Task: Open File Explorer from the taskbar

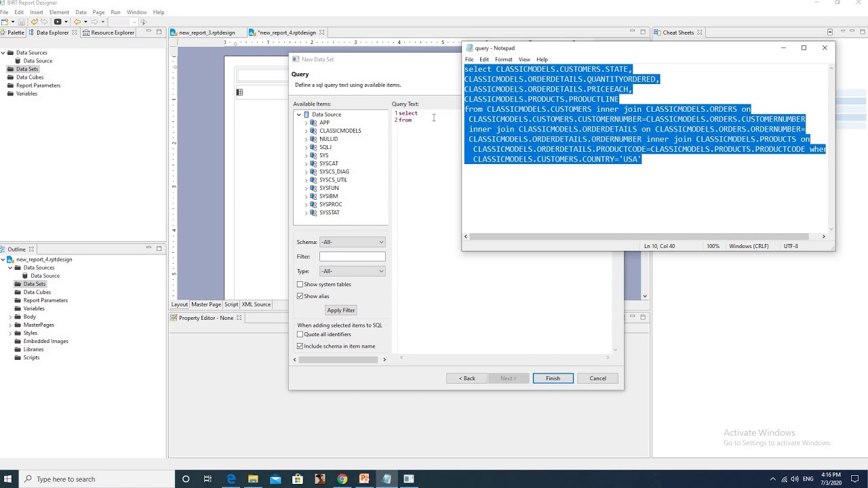Action: [253, 479]
